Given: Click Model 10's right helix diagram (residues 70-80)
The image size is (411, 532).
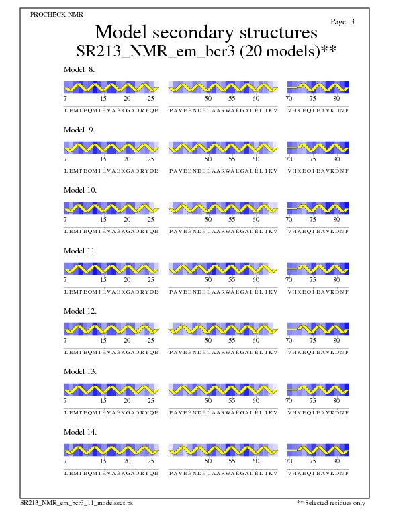Looking at the screenshot, I should (x=318, y=208).
